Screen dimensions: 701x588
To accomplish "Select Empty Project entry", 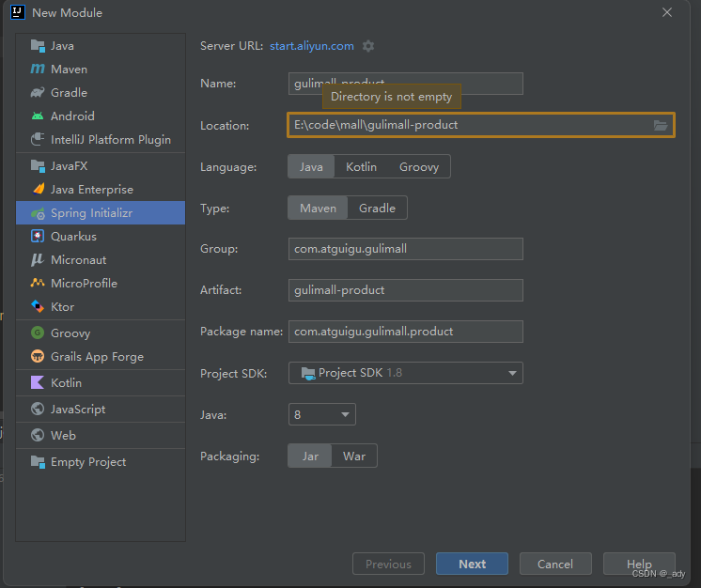I will [x=101, y=461].
